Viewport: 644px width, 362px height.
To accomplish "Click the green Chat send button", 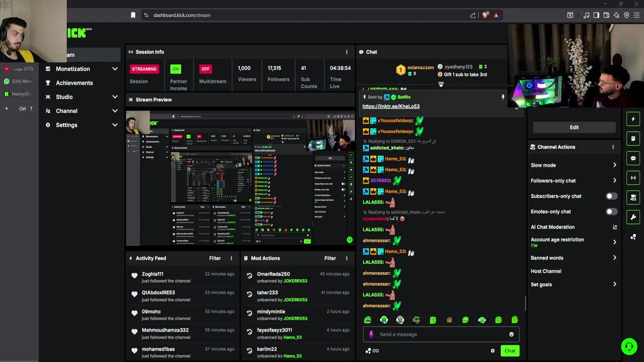I will [x=510, y=351].
